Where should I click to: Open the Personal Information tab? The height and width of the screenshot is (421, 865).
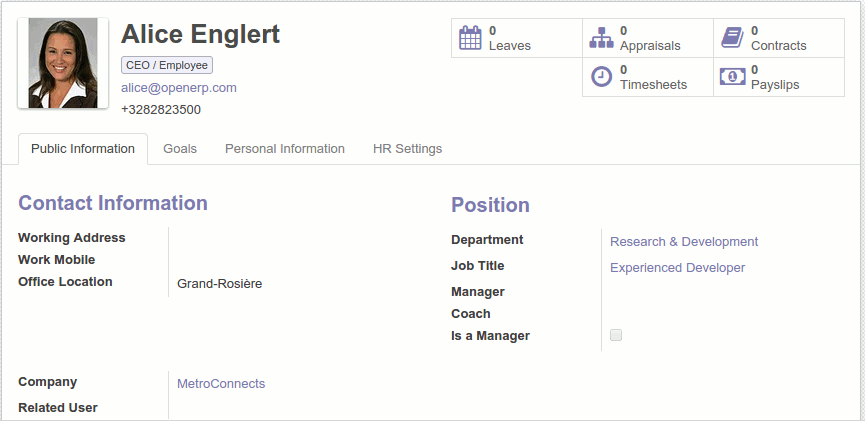click(285, 149)
